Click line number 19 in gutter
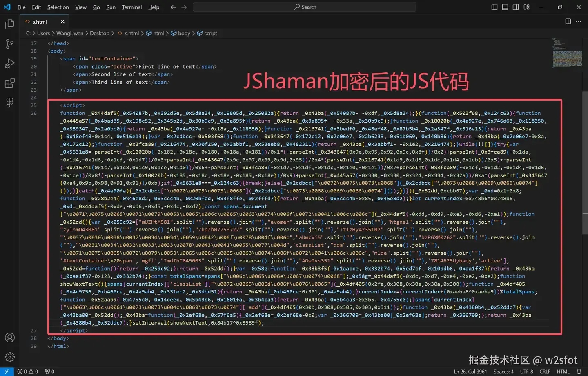This screenshot has width=588, height=376. (33, 59)
